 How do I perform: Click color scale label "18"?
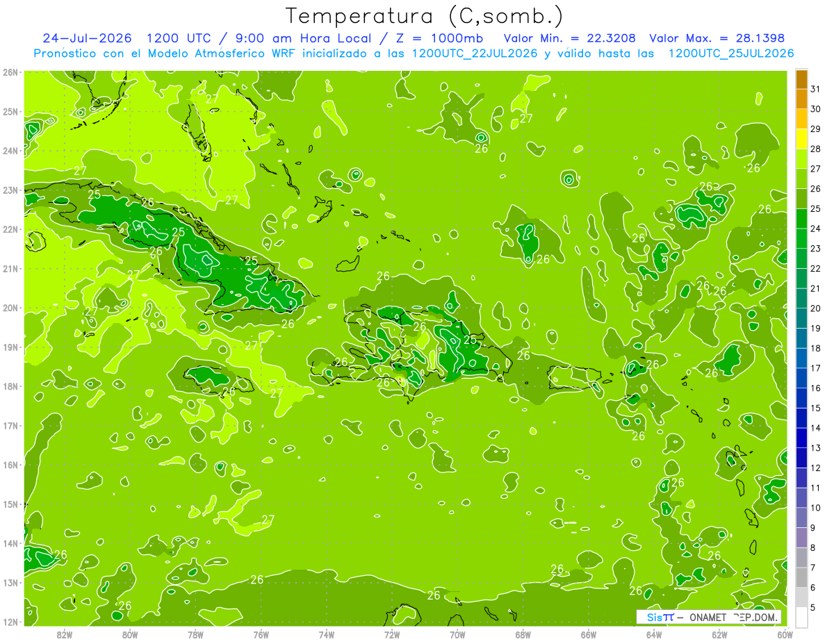816,348
